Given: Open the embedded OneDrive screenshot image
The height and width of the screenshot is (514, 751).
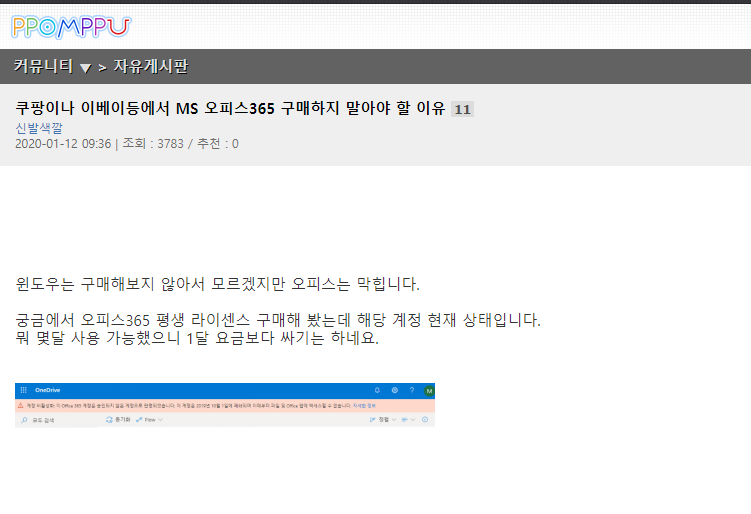Looking at the screenshot, I should click(x=225, y=405).
